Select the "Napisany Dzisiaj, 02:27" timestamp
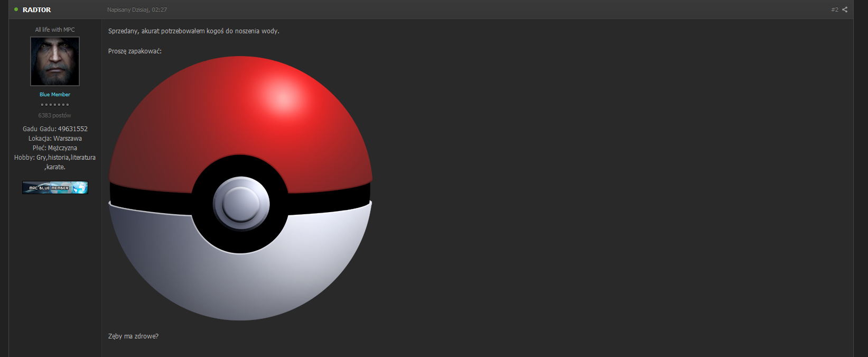868x357 pixels. pyautogui.click(x=137, y=10)
